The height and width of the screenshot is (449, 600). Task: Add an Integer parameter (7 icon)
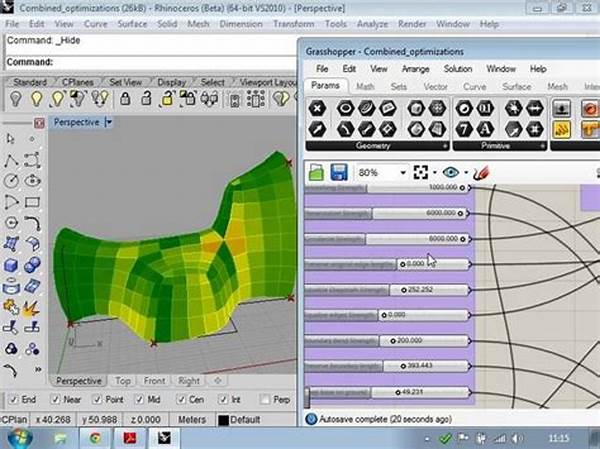point(464,129)
